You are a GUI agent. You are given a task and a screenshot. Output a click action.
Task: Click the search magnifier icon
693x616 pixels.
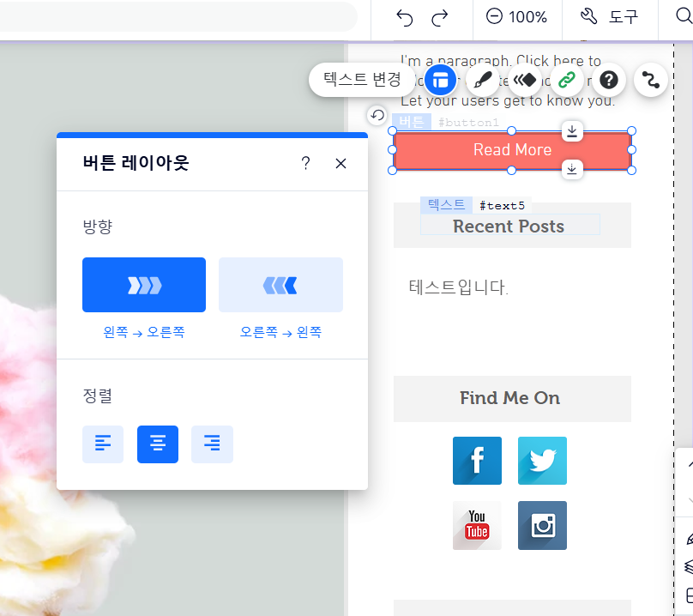pyautogui.click(x=684, y=16)
